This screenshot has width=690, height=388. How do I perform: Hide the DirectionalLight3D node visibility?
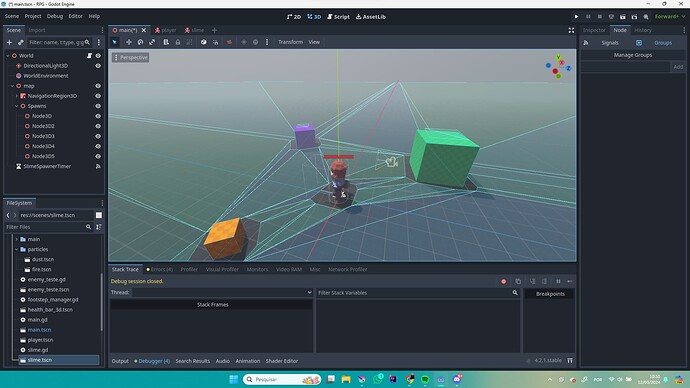[x=98, y=66]
